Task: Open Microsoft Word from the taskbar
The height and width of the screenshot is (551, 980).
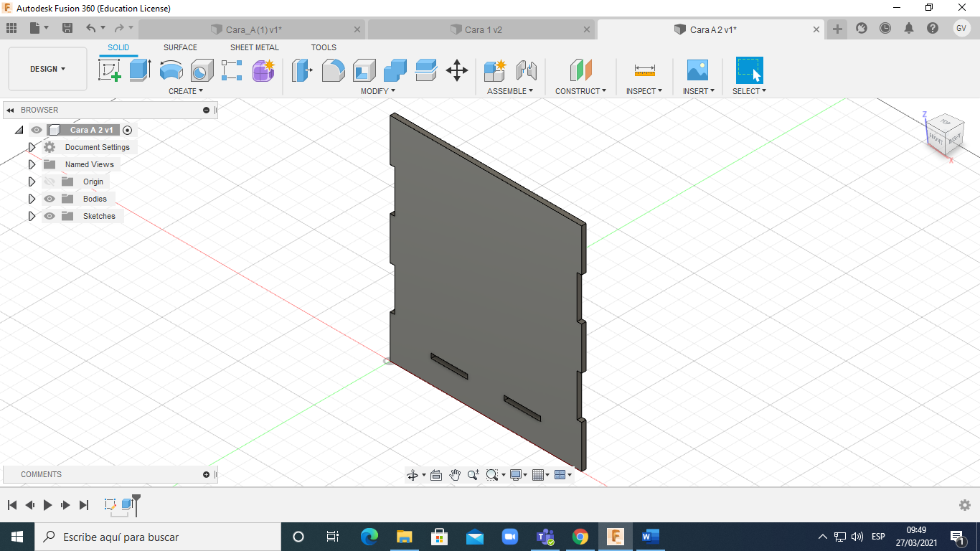Action: (x=650, y=537)
